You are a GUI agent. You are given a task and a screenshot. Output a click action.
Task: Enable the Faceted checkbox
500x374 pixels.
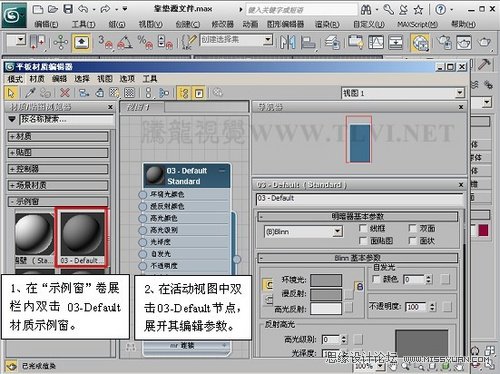[x=413, y=240]
